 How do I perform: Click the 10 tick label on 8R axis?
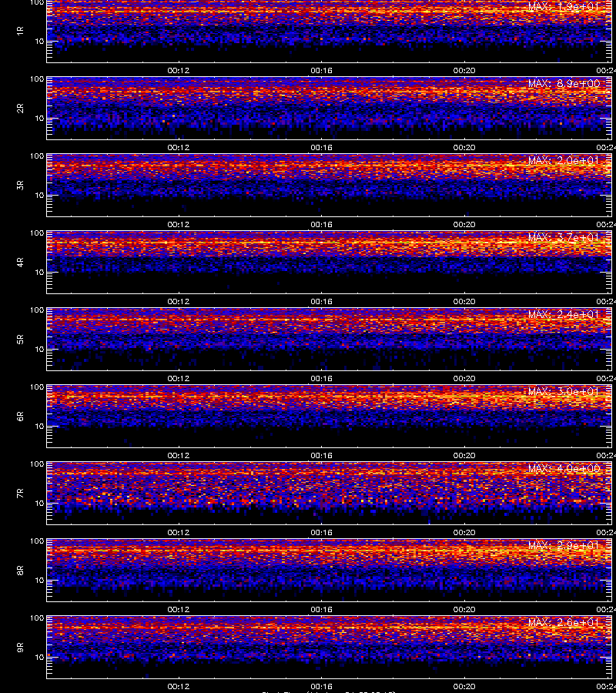point(39,580)
